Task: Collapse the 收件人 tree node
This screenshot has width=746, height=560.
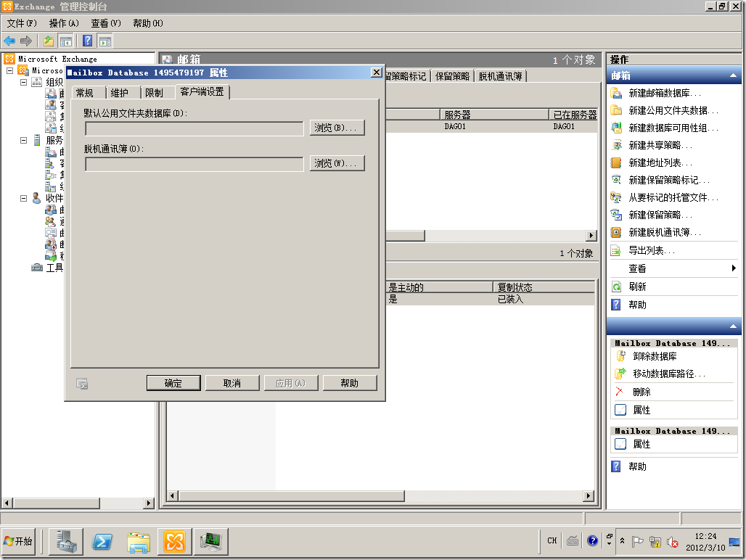Action: (24, 197)
